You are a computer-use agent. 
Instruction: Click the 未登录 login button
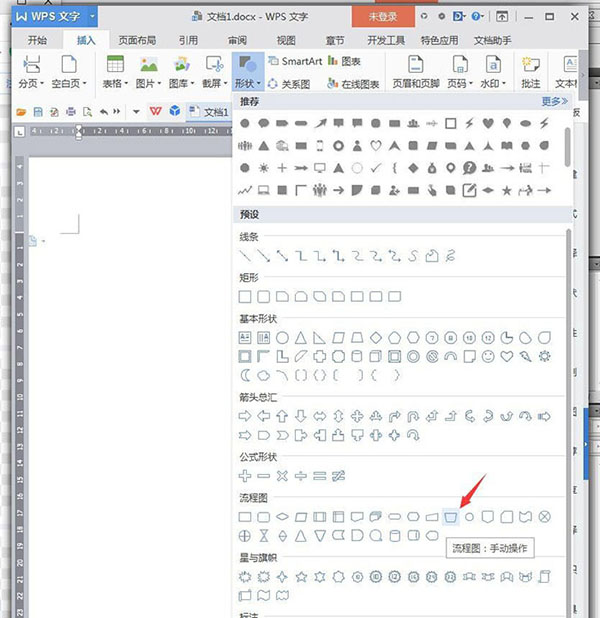pos(383,17)
